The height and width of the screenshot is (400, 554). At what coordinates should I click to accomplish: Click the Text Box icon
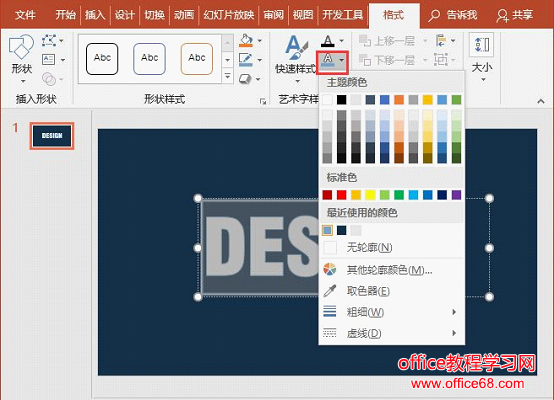[49, 59]
